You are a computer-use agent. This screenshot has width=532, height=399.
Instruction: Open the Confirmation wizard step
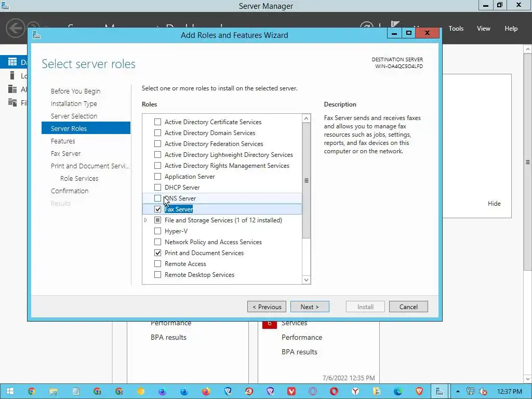pyautogui.click(x=70, y=191)
